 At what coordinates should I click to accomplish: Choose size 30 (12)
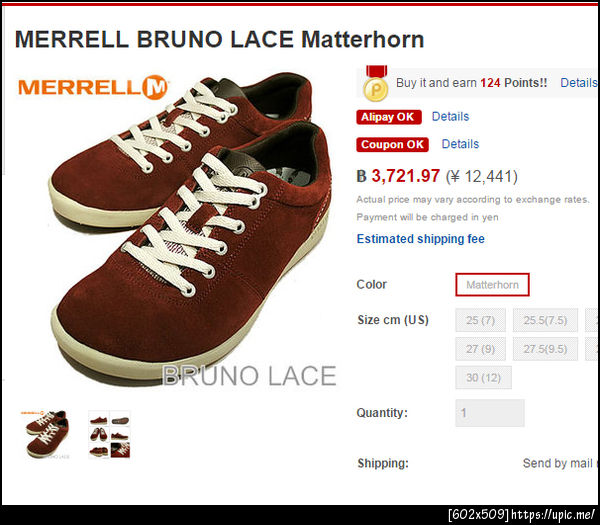point(483,378)
